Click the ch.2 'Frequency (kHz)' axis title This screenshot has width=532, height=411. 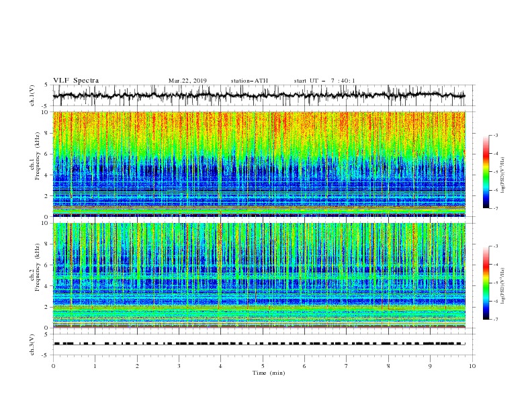point(38,267)
